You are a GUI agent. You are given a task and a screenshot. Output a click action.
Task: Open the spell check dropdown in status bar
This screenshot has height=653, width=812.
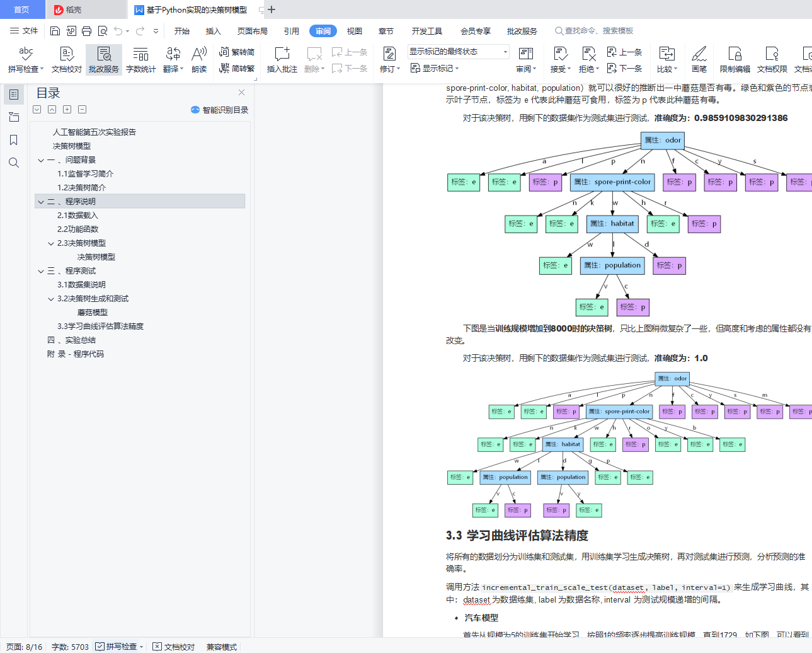[142, 647]
